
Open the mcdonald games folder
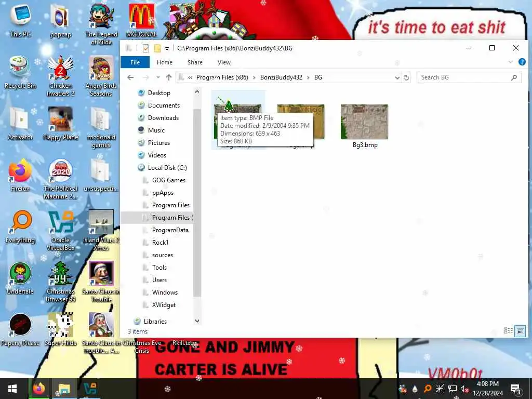tap(101, 128)
